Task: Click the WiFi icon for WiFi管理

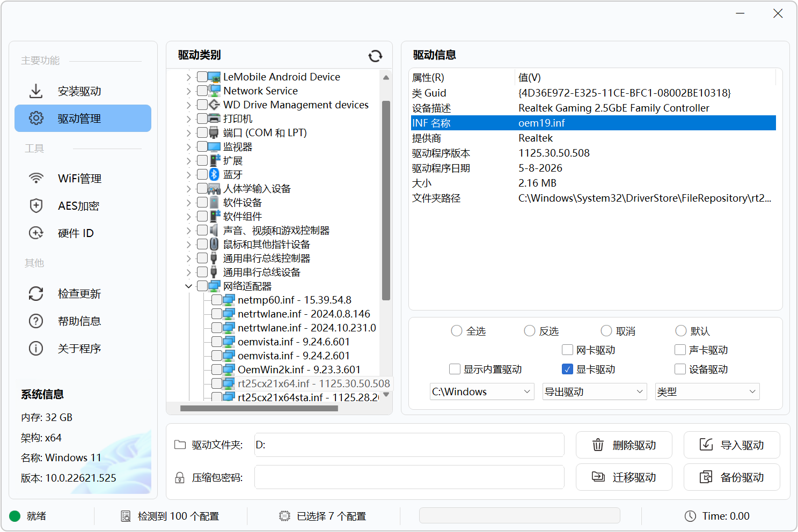Action: tap(36, 178)
